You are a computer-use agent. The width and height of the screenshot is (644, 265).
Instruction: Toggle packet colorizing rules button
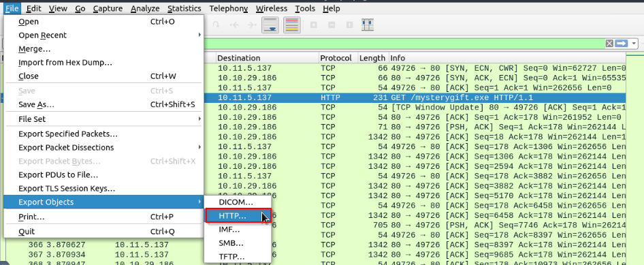tap(291, 25)
